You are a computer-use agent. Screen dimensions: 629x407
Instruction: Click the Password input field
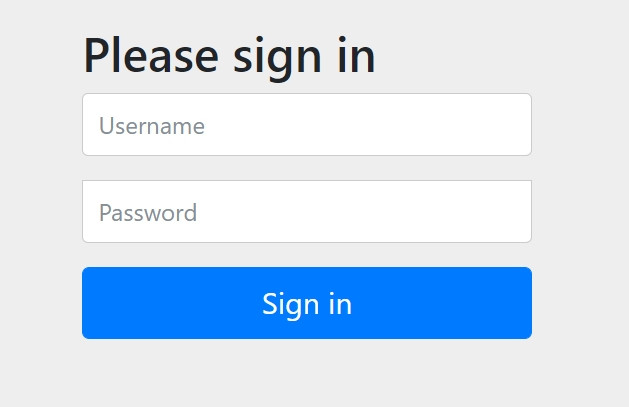click(x=307, y=211)
